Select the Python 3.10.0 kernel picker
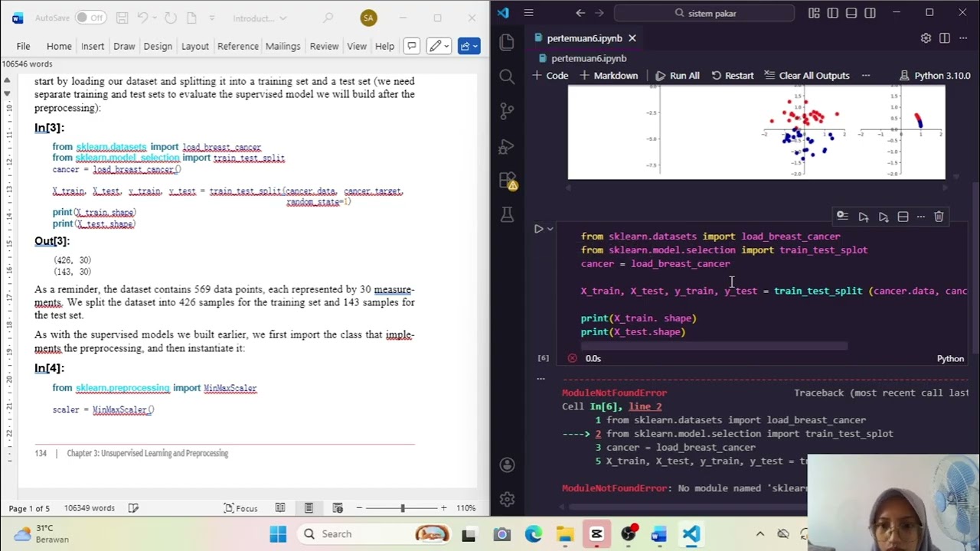 (x=934, y=75)
